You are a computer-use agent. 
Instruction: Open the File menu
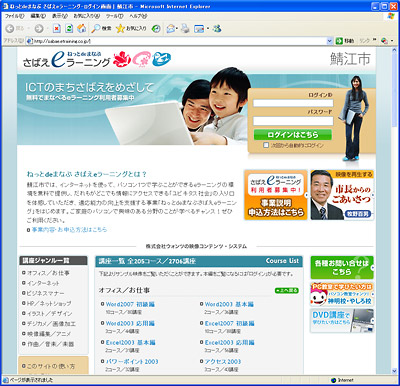click(14, 16)
